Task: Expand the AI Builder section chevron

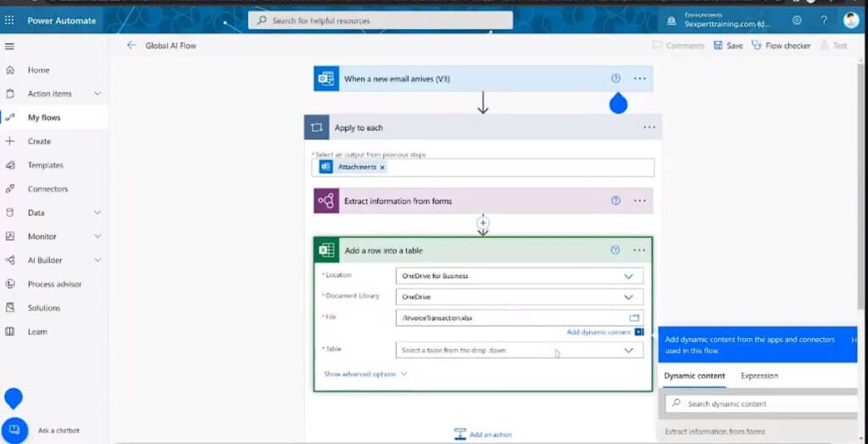Action: pos(97,260)
